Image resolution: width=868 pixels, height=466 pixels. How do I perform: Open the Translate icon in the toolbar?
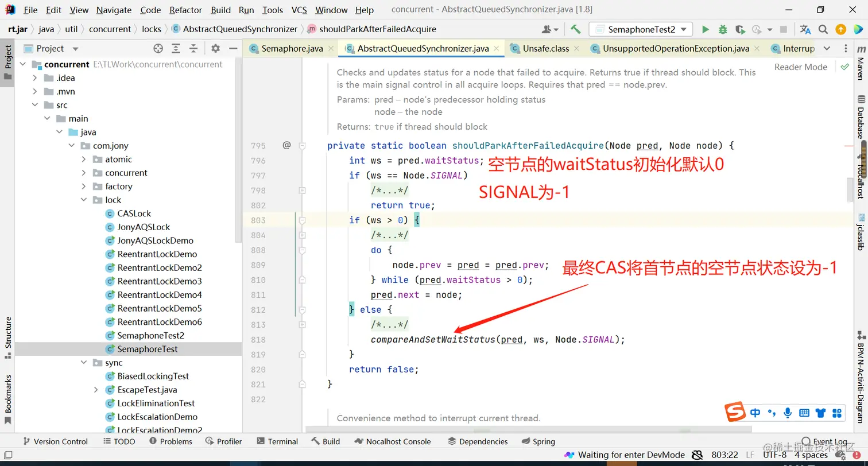805,29
